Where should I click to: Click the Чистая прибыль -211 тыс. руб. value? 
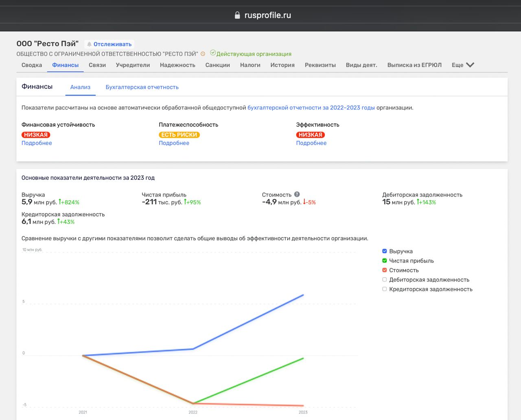[x=162, y=202]
